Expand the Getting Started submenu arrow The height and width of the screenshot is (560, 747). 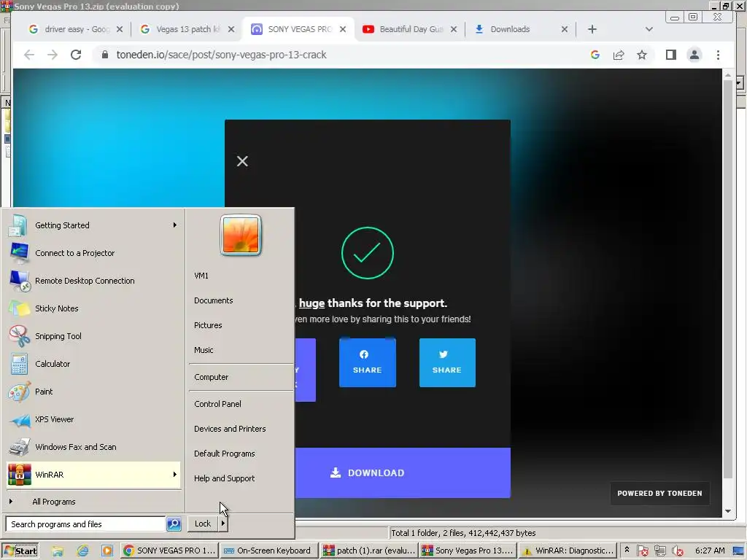click(175, 225)
